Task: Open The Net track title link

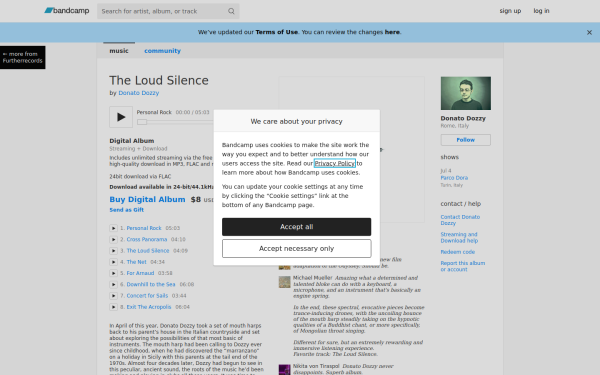Action: point(137,262)
